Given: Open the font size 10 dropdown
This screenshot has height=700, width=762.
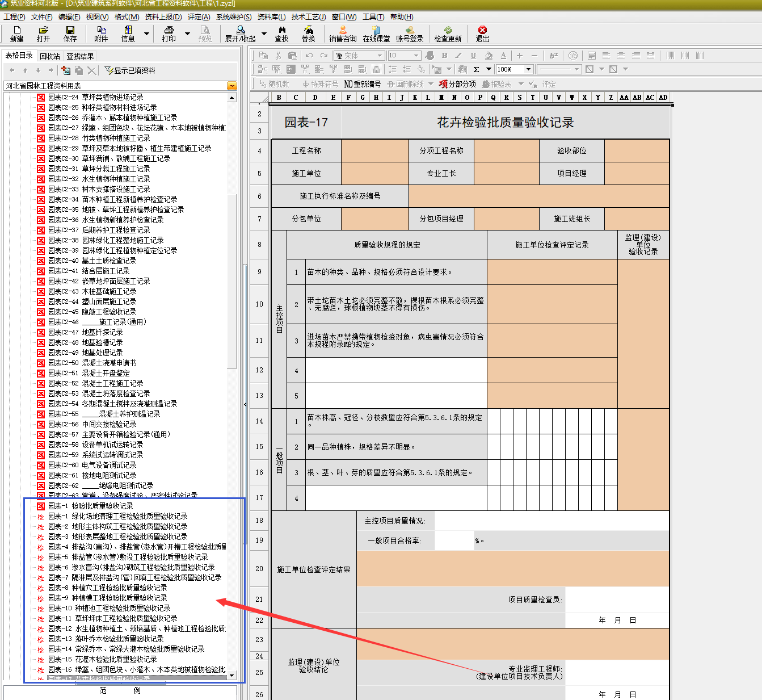Looking at the screenshot, I should pyautogui.click(x=416, y=55).
